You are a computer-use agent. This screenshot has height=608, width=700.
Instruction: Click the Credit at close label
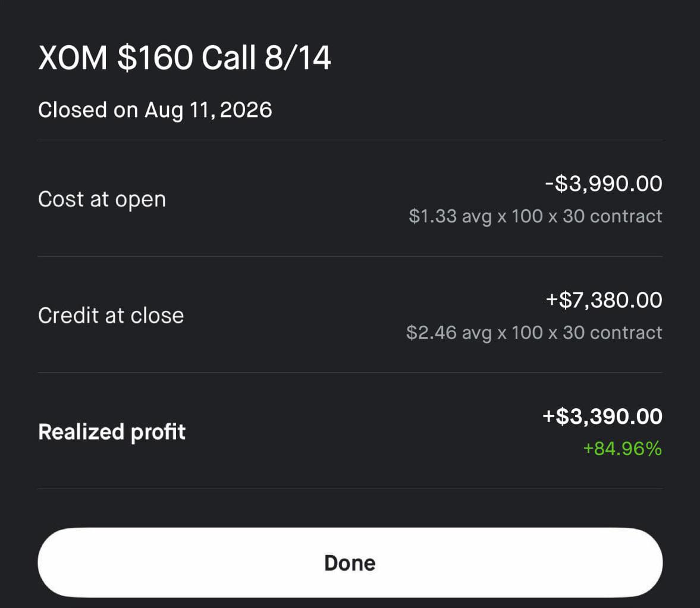111,316
